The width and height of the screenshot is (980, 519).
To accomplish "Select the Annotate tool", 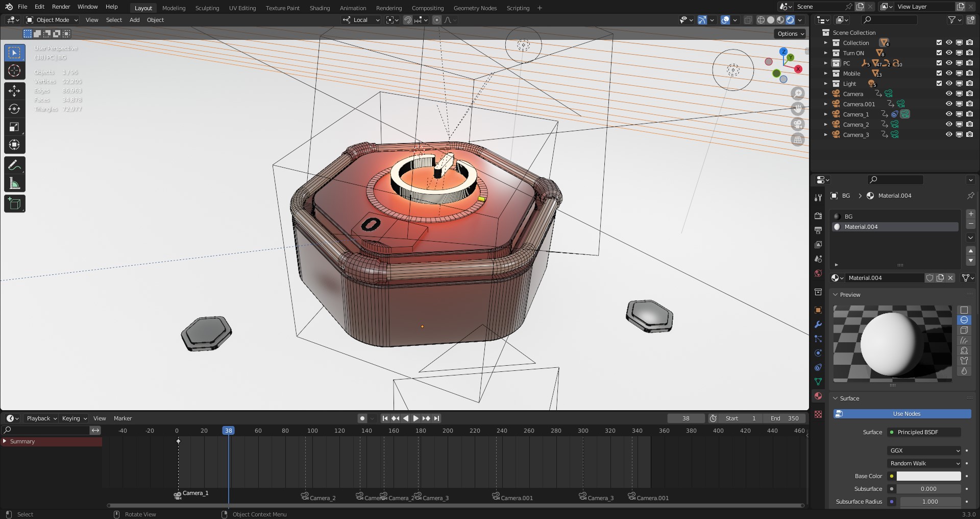I will [14, 164].
